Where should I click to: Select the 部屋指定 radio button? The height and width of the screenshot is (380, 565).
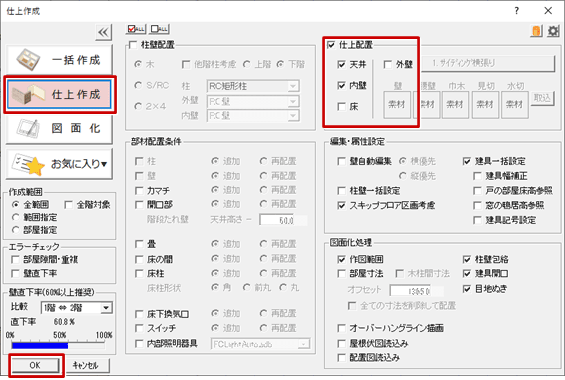point(15,230)
